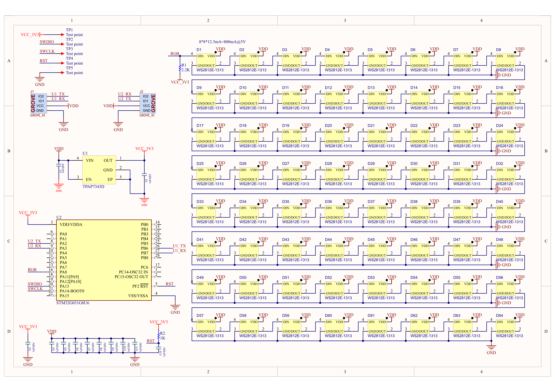The width and height of the screenshot is (555, 392).
Task: Click the PA14-BOOT0 pin name
Action: [x=72, y=291]
